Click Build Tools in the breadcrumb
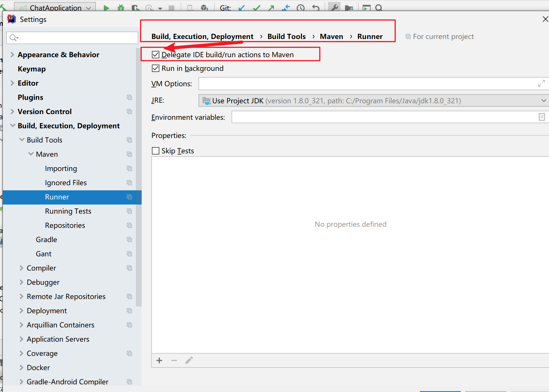549x392 pixels. point(286,36)
